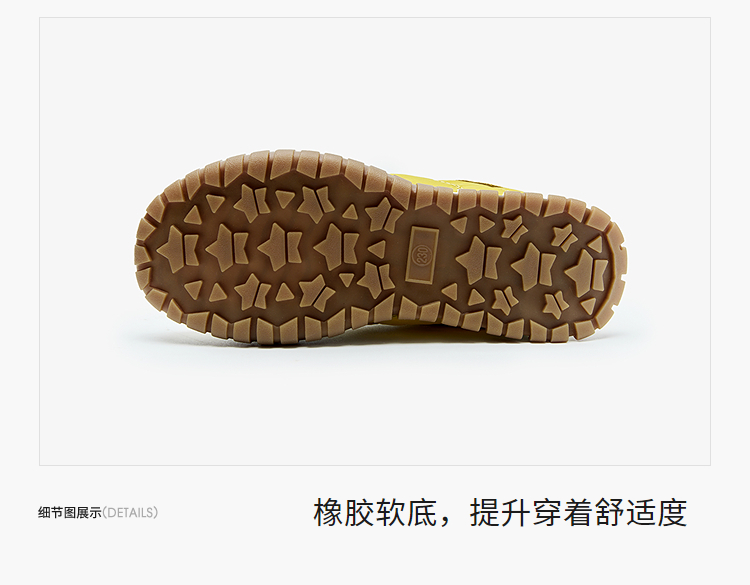Click the 舒适 characters in the caption
This screenshot has height=585, width=750.
click(x=625, y=513)
